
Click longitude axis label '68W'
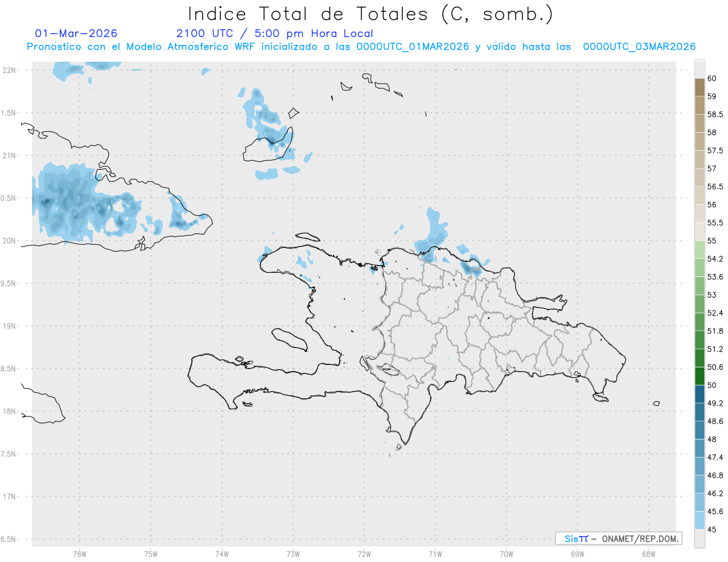click(x=649, y=554)
